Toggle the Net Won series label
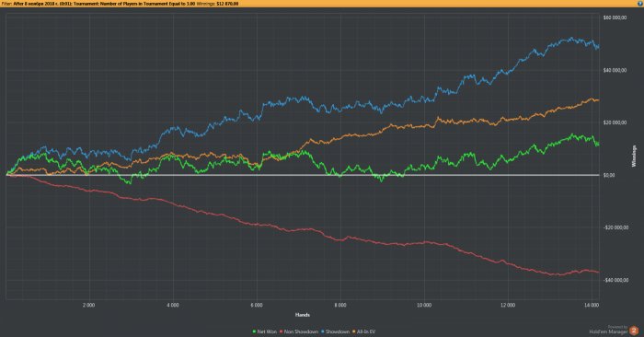This screenshot has width=644, height=337. pyautogui.click(x=267, y=331)
